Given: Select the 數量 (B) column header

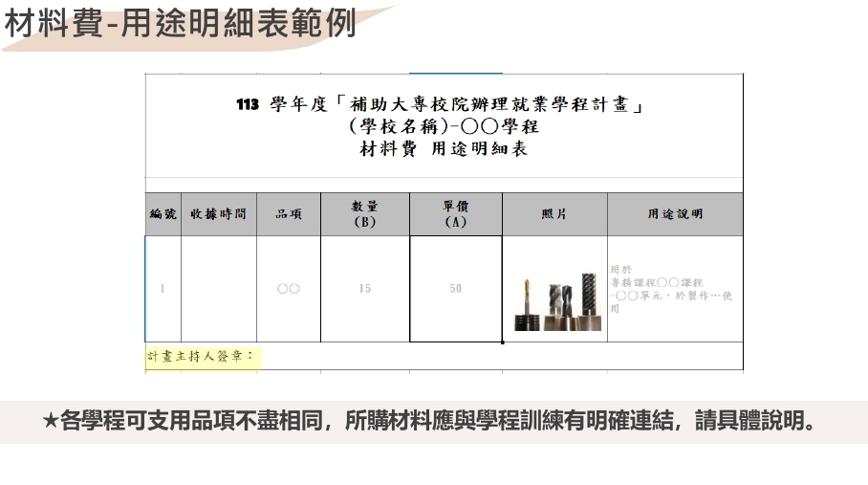Looking at the screenshot, I should (x=364, y=214).
